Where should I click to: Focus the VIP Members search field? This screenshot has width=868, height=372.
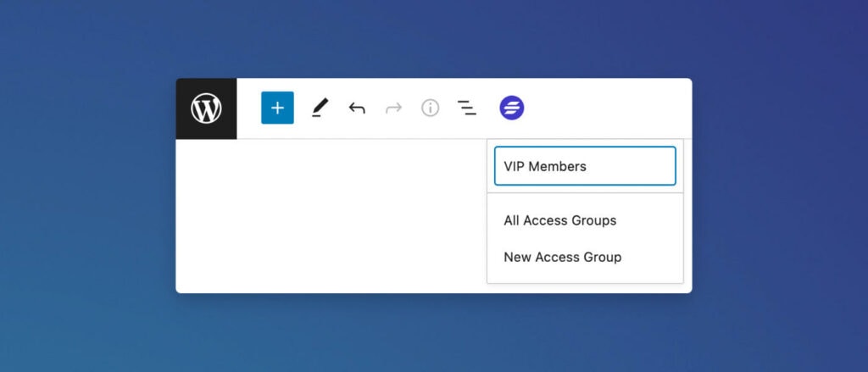585,166
